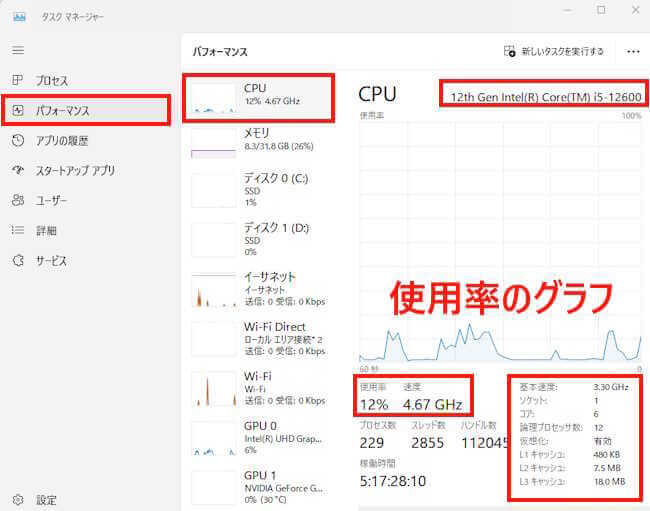Viewport: 650px width, 511px height.
Task: Click the 仮想化 有効 value
Action: pos(603,441)
